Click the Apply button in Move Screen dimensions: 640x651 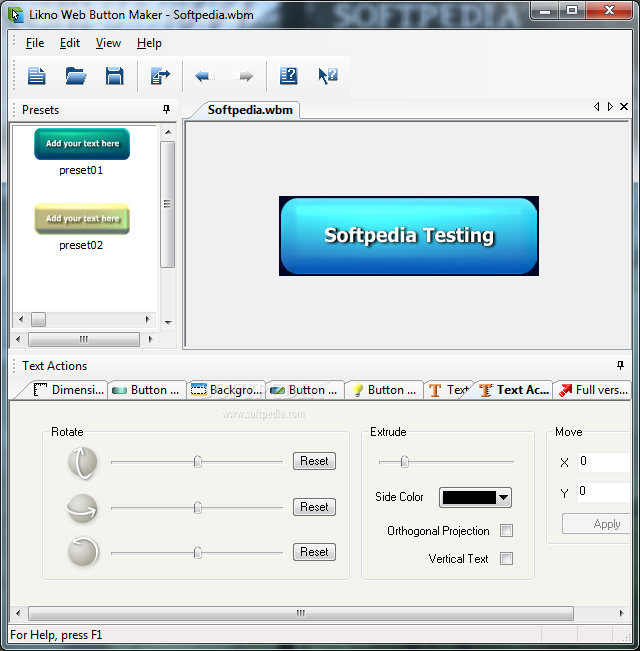pyautogui.click(x=596, y=524)
